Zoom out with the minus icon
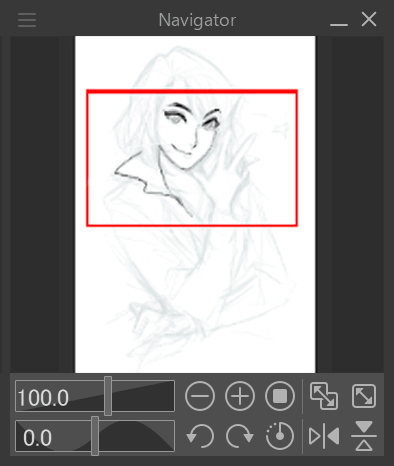Viewport: 394px width, 466px height. (x=200, y=396)
